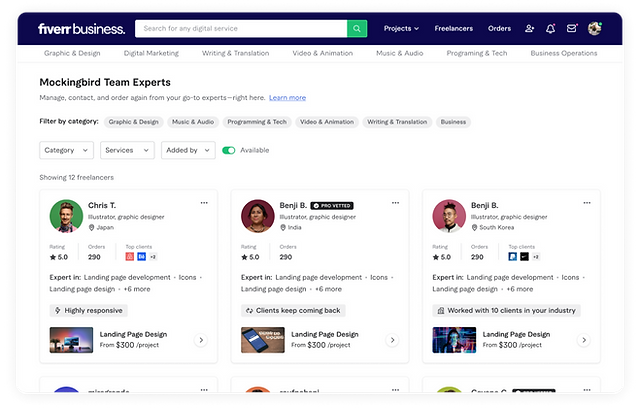Image resolution: width=640 pixels, height=408 pixels.
Task: Open Freelancers in the top navigation
Action: (x=453, y=29)
